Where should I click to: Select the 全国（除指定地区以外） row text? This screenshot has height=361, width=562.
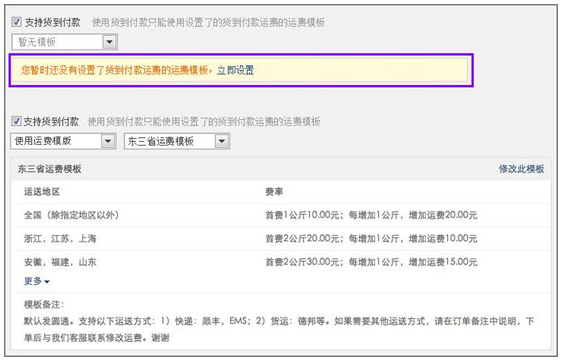(x=71, y=215)
